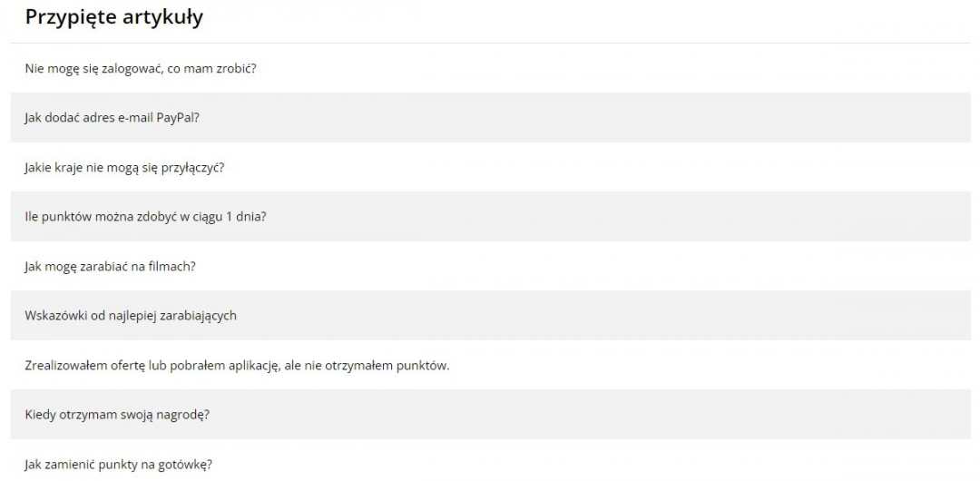Click the white row about not receiving points
The width and height of the screenshot is (980, 481).
(635, 366)
